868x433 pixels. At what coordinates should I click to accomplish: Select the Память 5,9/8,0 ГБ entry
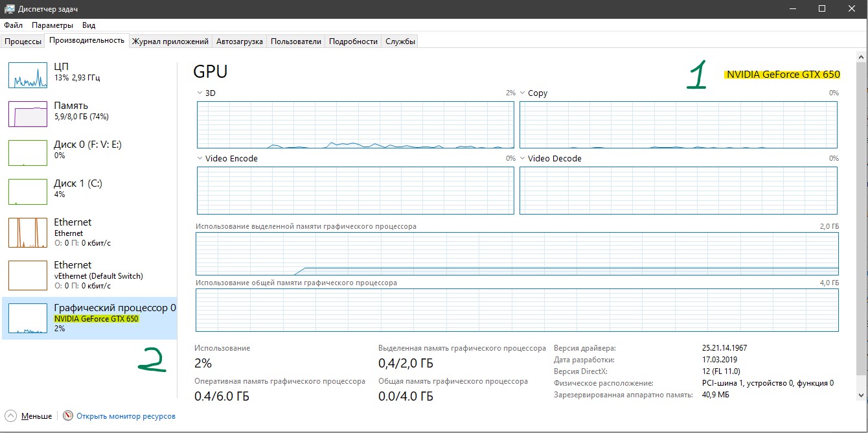coord(81,111)
